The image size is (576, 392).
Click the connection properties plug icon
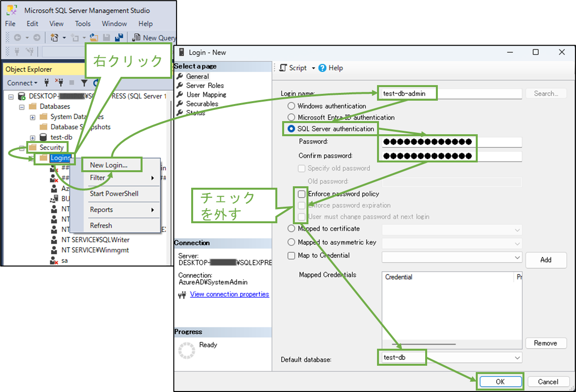[x=182, y=295]
